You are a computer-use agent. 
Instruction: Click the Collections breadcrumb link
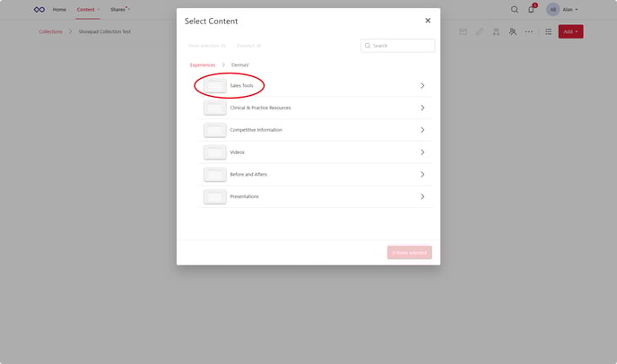pyautogui.click(x=51, y=31)
